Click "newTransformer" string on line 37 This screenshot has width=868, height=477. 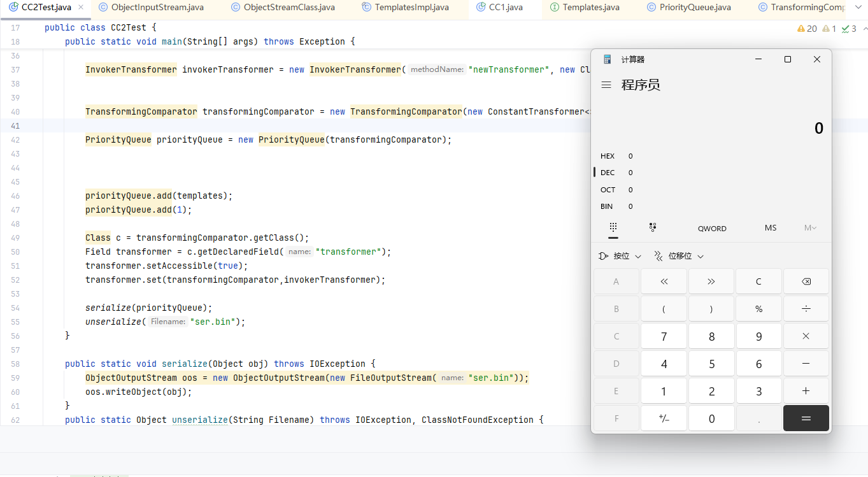(509, 69)
